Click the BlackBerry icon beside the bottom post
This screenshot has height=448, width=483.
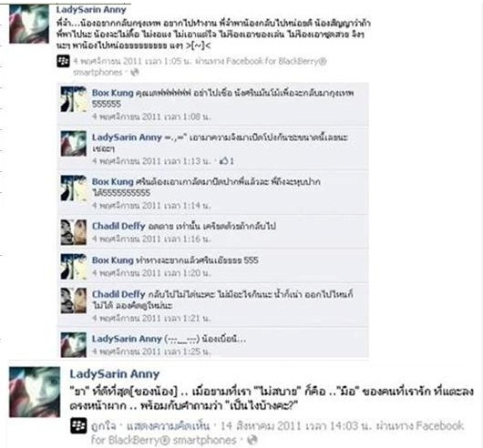click(x=78, y=426)
